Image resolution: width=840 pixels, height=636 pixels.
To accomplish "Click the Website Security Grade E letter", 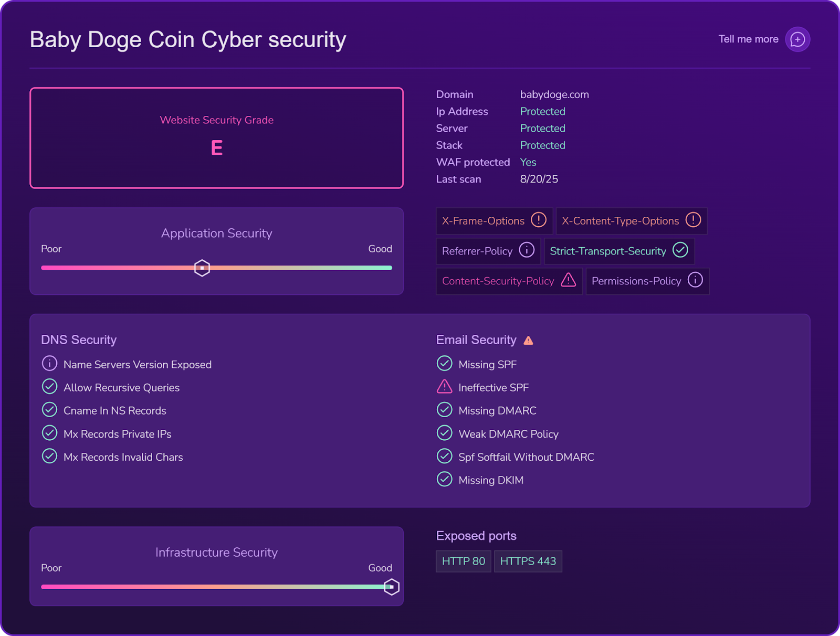I will coord(217,148).
